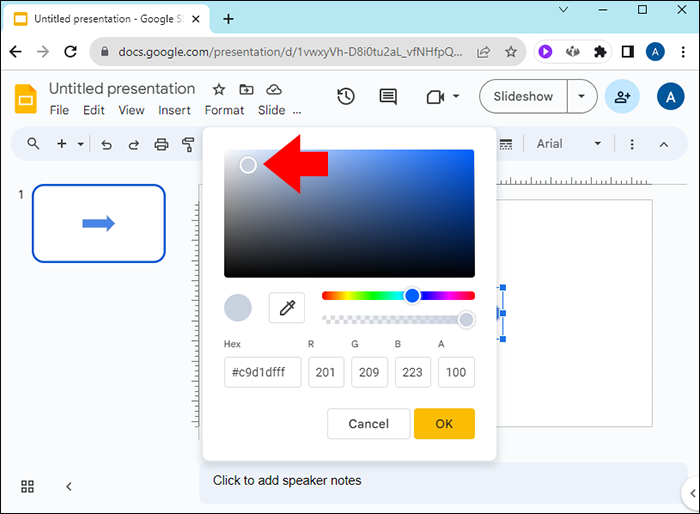
Task: Start the Slideshow
Action: point(523,96)
